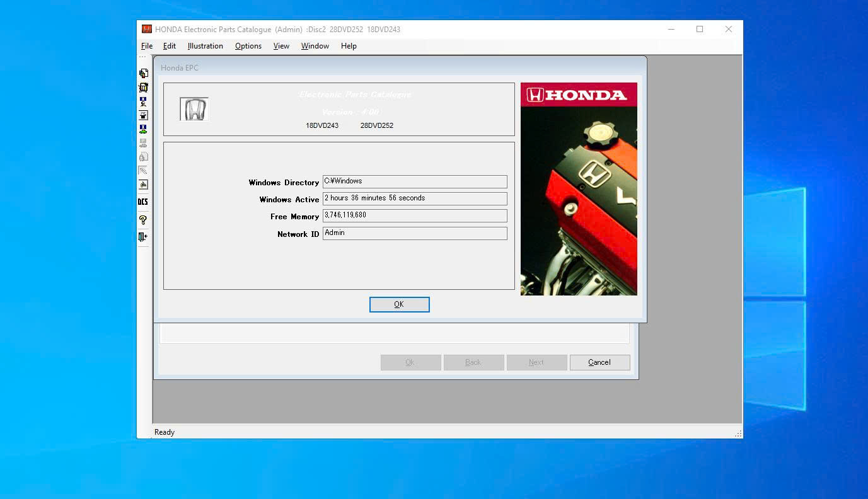
Task: Select the Network ID text field
Action: click(414, 233)
